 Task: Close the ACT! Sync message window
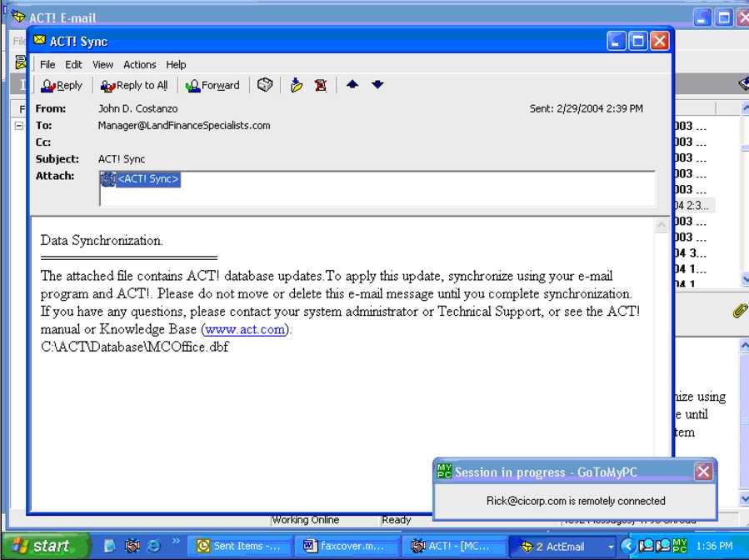(x=660, y=41)
